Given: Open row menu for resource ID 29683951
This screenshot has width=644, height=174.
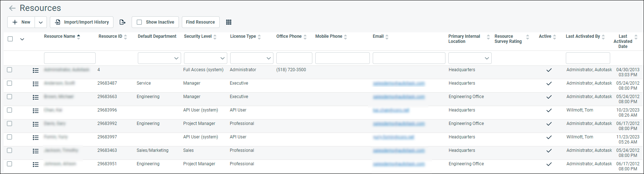Looking at the screenshot, I should 36,165.
